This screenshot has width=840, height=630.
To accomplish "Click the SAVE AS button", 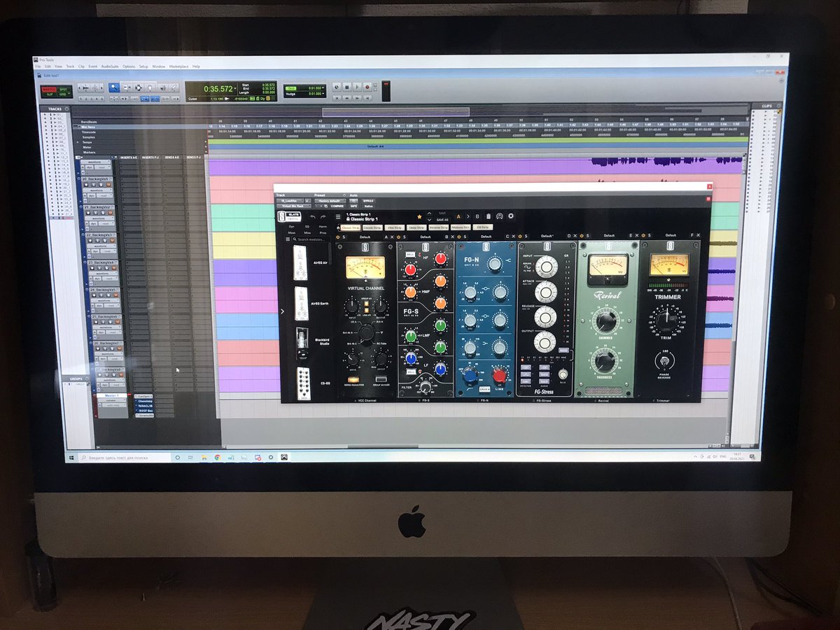I will pyautogui.click(x=442, y=220).
